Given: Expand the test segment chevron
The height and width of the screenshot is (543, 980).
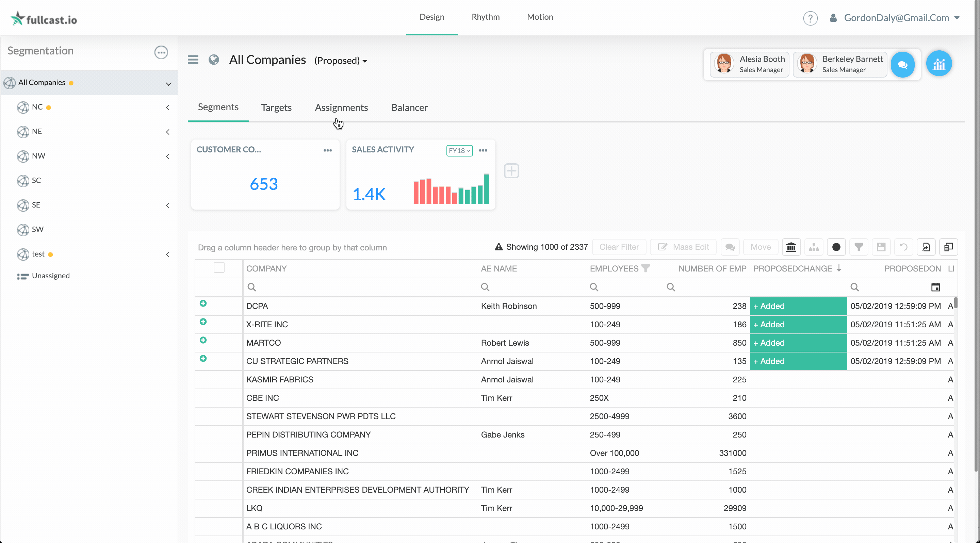Looking at the screenshot, I should click(168, 254).
